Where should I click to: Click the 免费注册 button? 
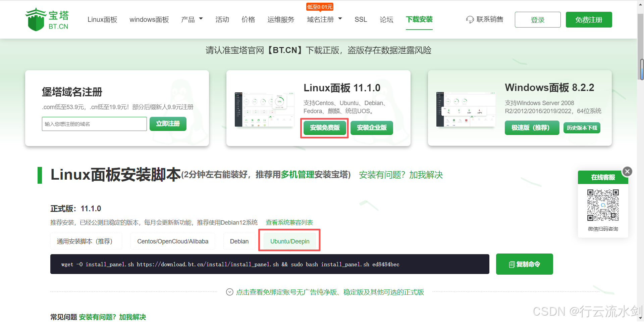(589, 20)
